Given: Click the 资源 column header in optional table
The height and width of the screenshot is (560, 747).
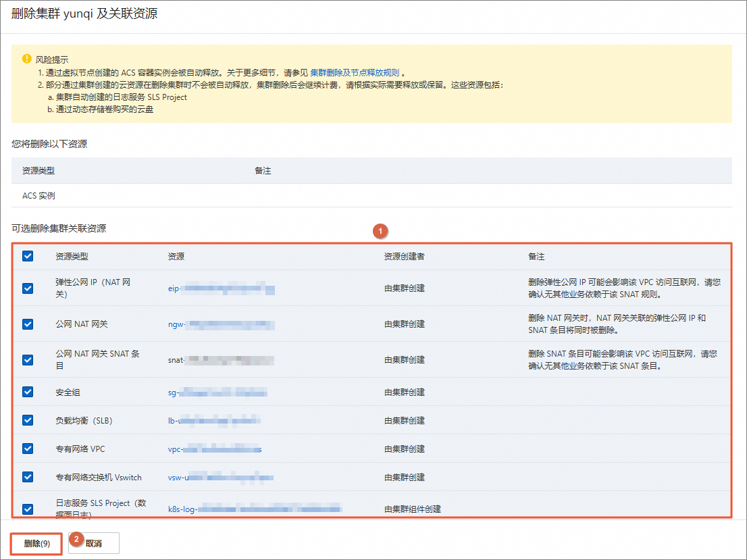Looking at the screenshot, I should click(176, 257).
